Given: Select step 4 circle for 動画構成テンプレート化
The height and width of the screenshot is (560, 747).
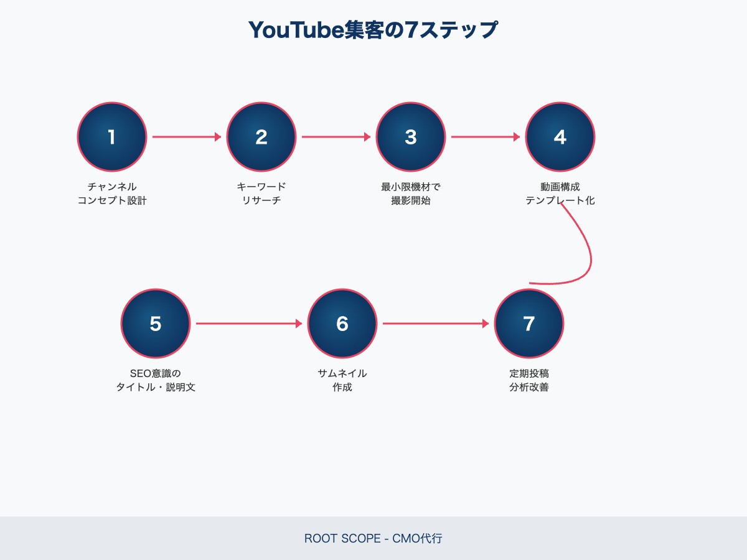Looking at the screenshot, I should 560,137.
